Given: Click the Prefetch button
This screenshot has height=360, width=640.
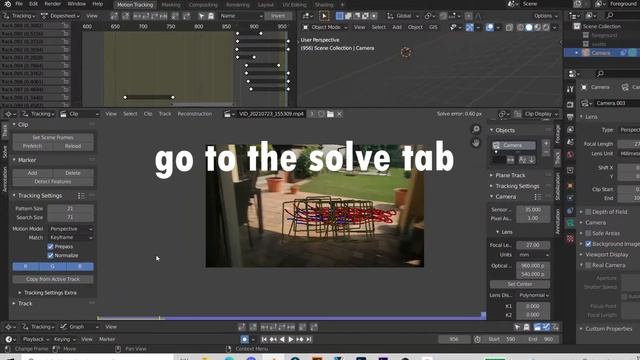Looking at the screenshot, I should coord(32,146).
